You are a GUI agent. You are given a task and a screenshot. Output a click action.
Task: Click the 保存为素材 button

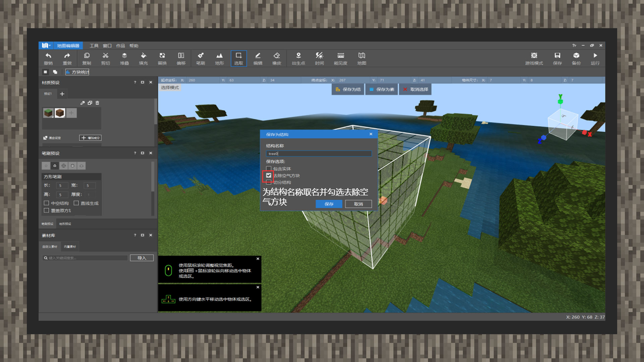(x=381, y=89)
